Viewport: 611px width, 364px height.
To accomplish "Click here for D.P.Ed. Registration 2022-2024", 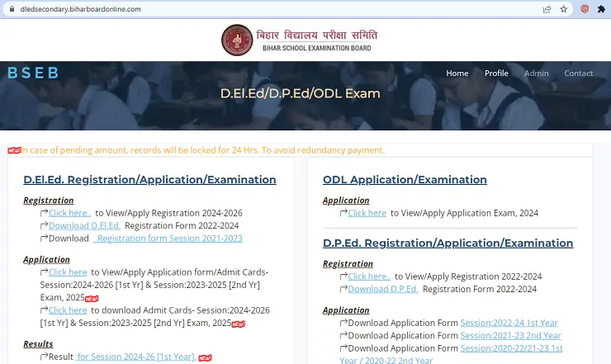I will coord(369,277).
